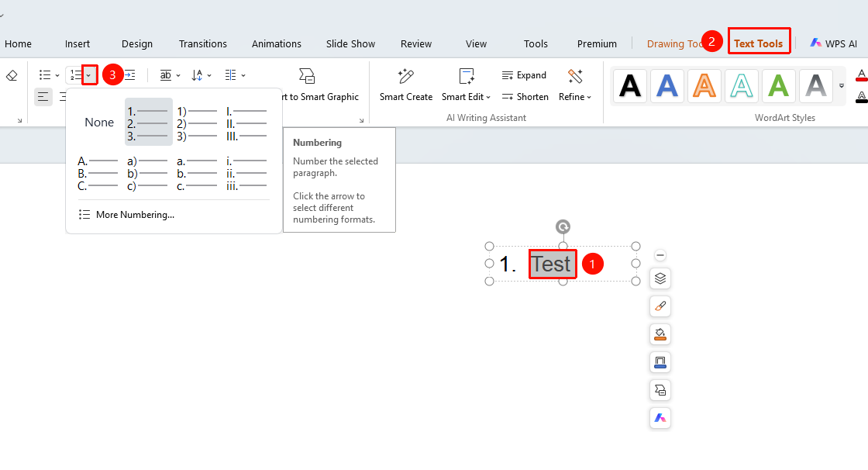Choose the uppercase Roman numeral numbering format
The image size is (868, 470).
click(246, 123)
